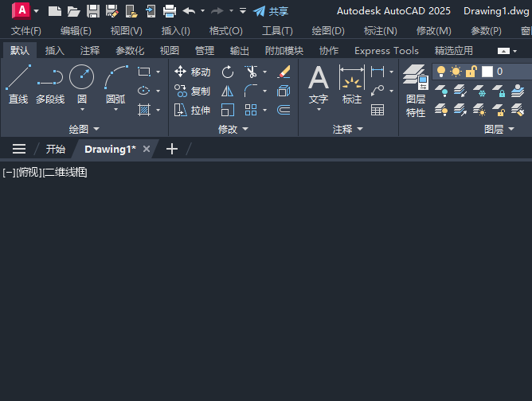Image resolution: width=532 pixels, height=401 pixels.
Task: Expand the Draw (绘图) panel
Action: click(84, 129)
